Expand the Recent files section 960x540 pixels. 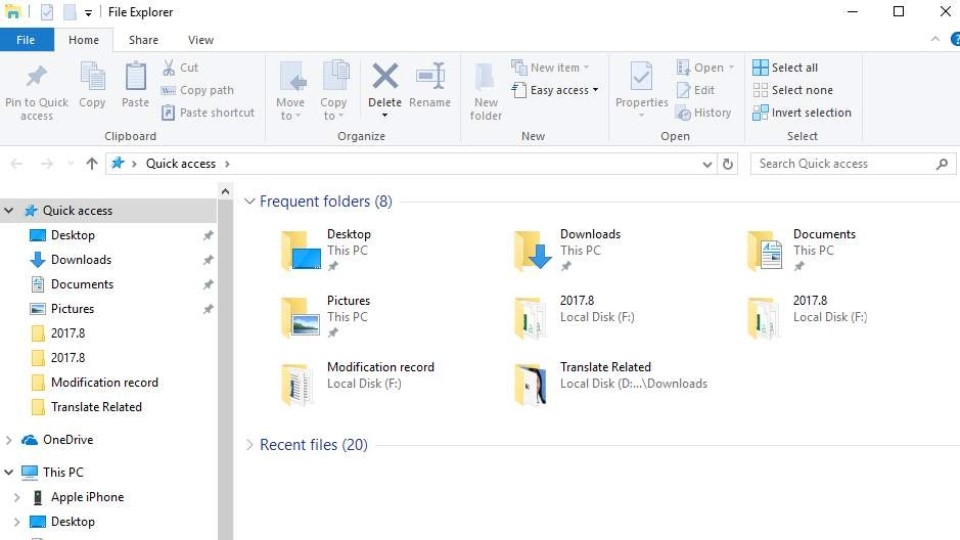249,445
